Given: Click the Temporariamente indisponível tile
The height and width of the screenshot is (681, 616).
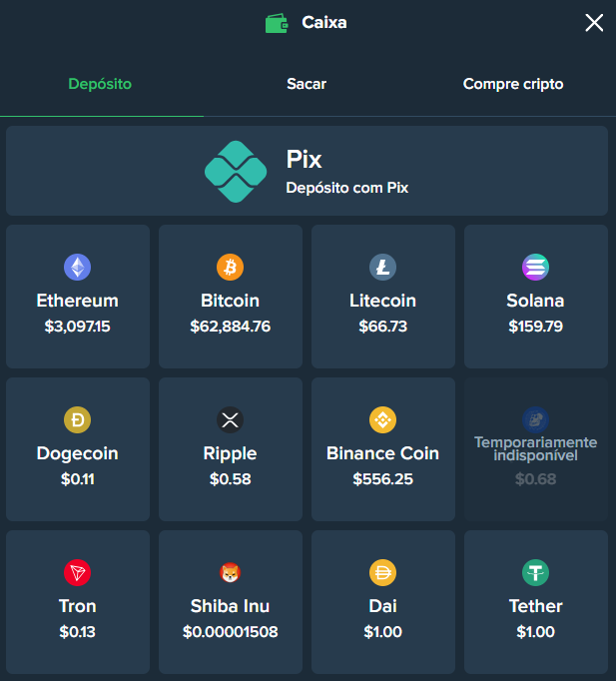Looking at the screenshot, I should tap(536, 449).
